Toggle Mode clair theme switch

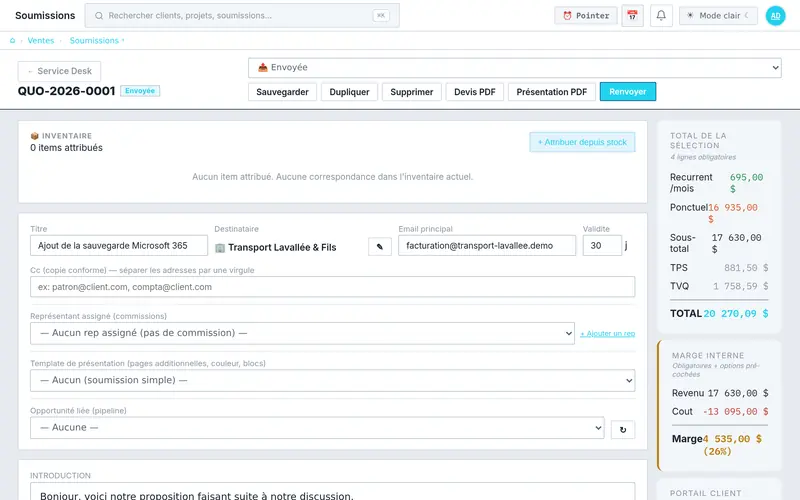(x=718, y=16)
